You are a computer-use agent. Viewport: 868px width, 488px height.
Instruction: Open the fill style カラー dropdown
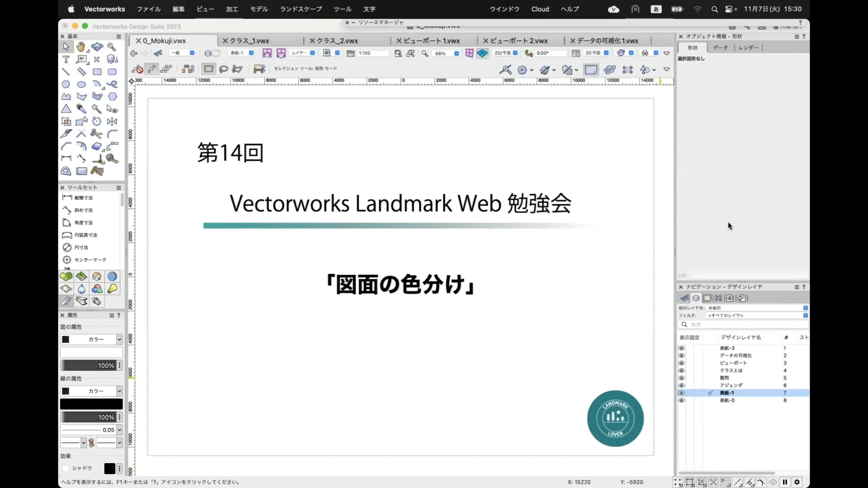(x=91, y=339)
